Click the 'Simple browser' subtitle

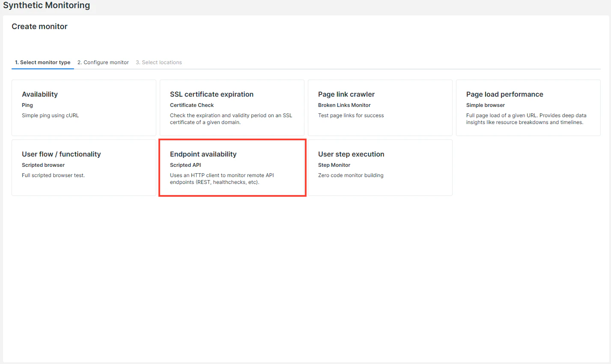(x=486, y=105)
